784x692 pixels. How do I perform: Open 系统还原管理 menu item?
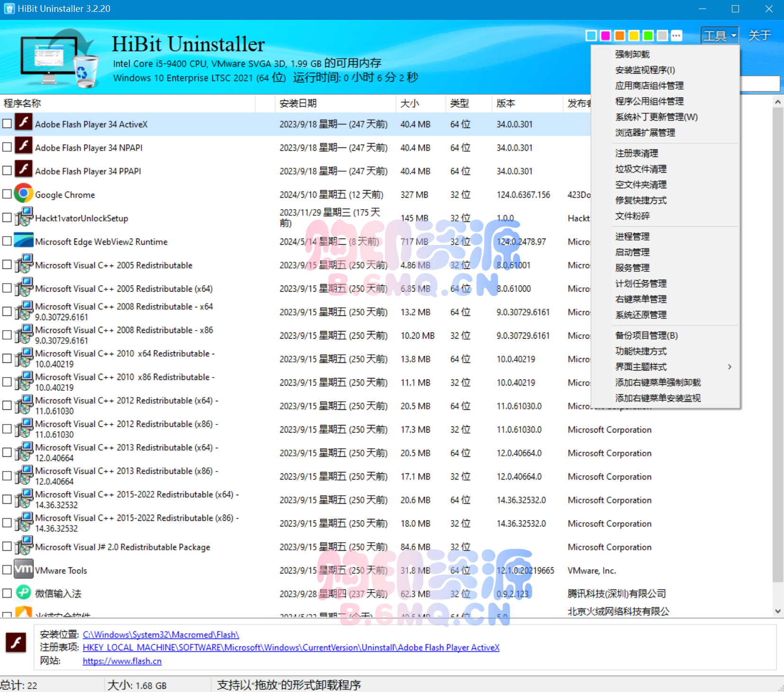665,315
